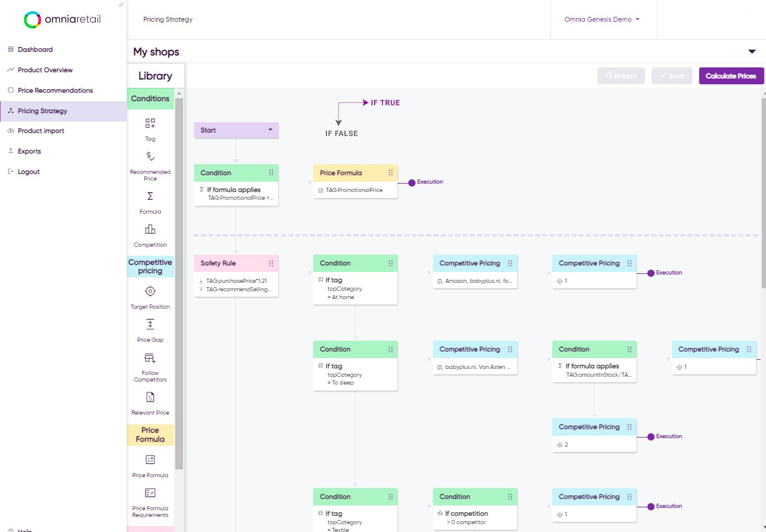Open the Start block dropdown
The image size is (766, 532).
tap(270, 130)
